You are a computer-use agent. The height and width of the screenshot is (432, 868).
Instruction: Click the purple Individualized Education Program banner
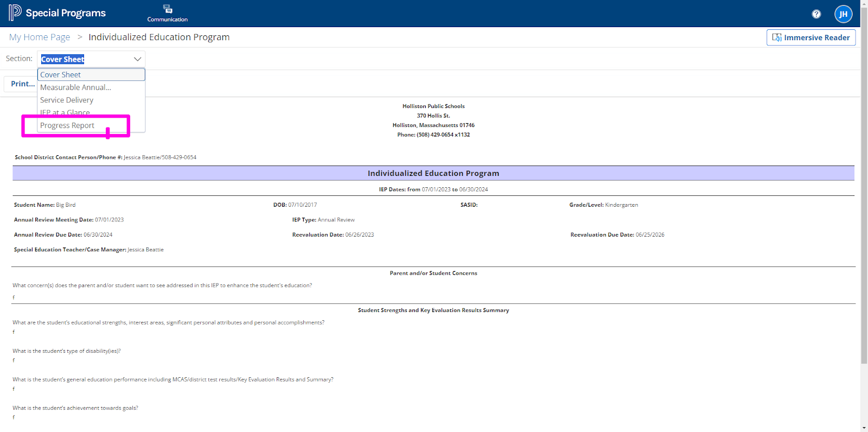coord(433,174)
